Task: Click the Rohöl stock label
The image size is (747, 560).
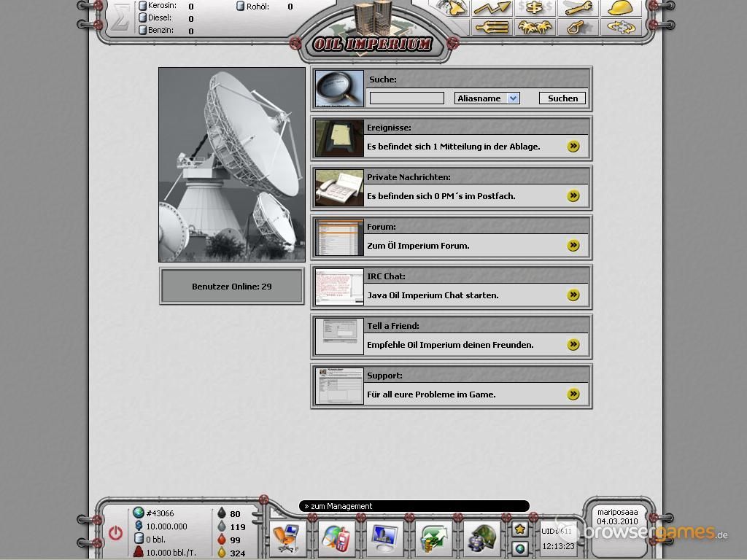Action: 258,7
